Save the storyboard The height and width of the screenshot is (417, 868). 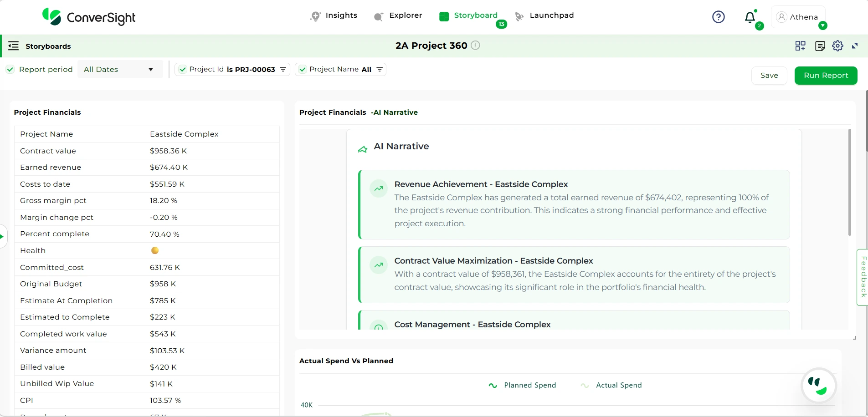(769, 75)
